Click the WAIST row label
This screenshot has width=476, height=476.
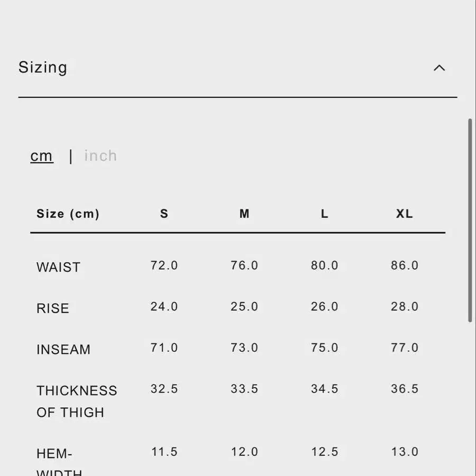(x=58, y=267)
